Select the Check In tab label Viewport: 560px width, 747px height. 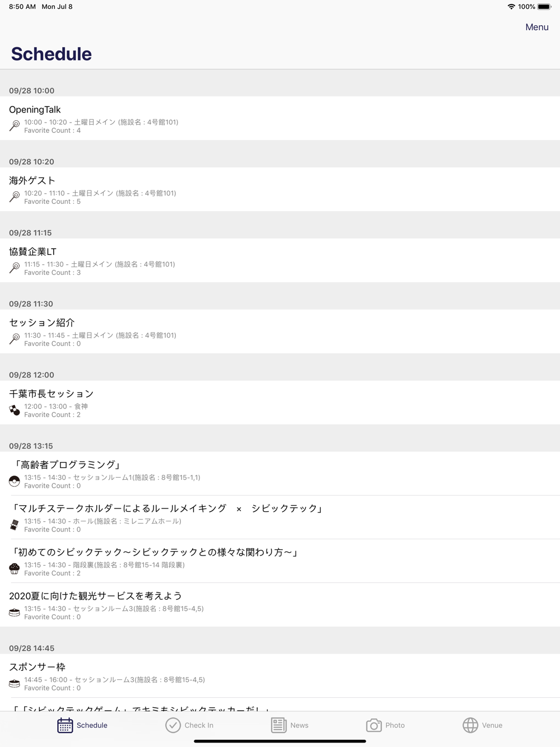tap(199, 725)
